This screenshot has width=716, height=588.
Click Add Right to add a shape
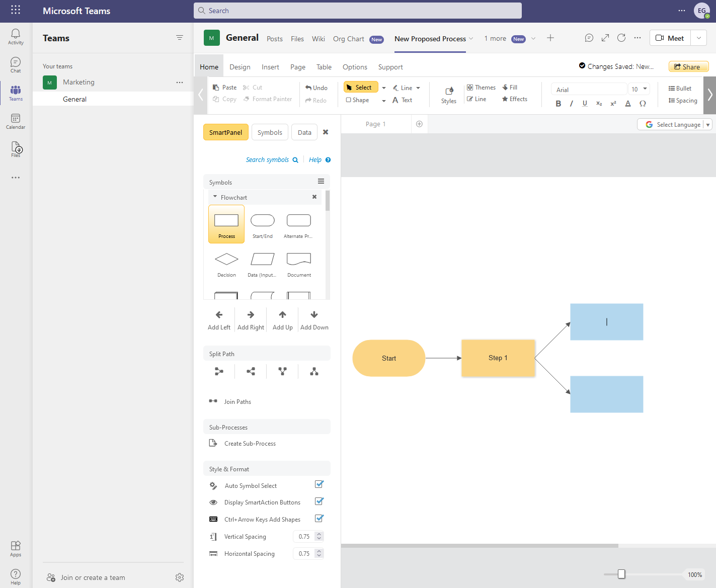tap(250, 319)
